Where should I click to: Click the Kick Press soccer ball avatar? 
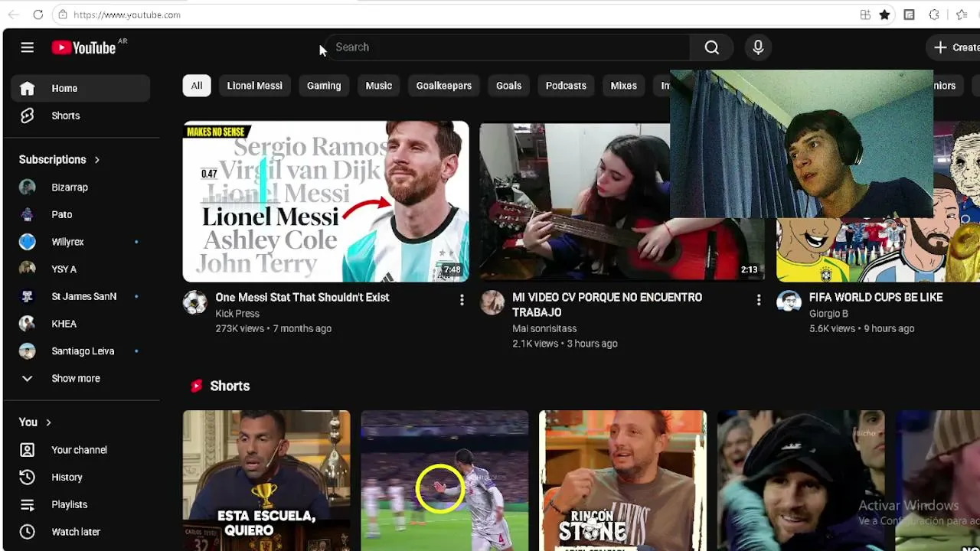point(195,302)
